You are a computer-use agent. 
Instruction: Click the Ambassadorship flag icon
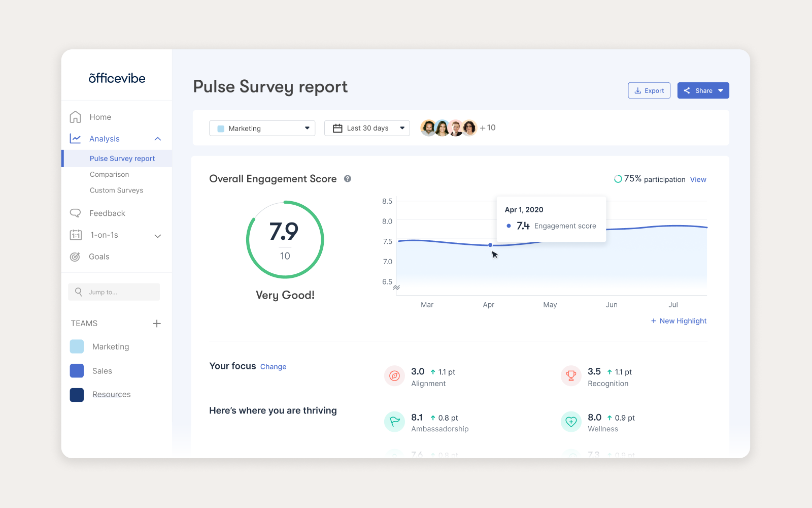tap(394, 422)
